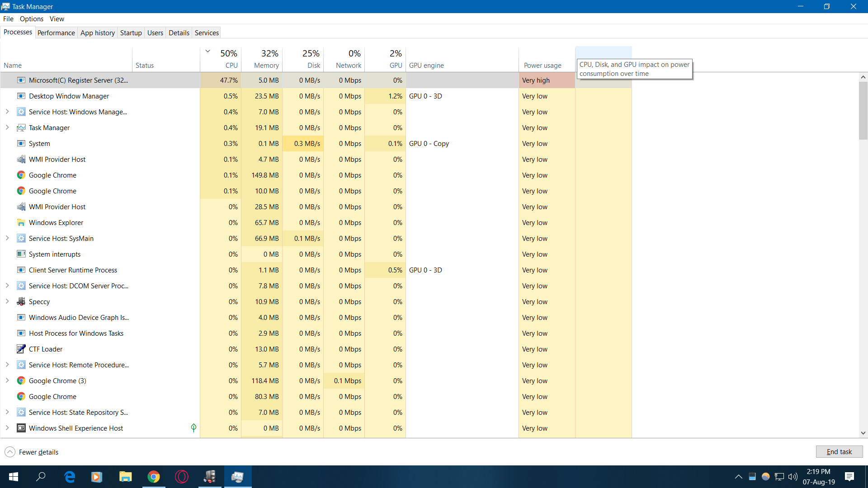
Task: Click the Microsoft Register Server process icon
Action: click(21, 80)
